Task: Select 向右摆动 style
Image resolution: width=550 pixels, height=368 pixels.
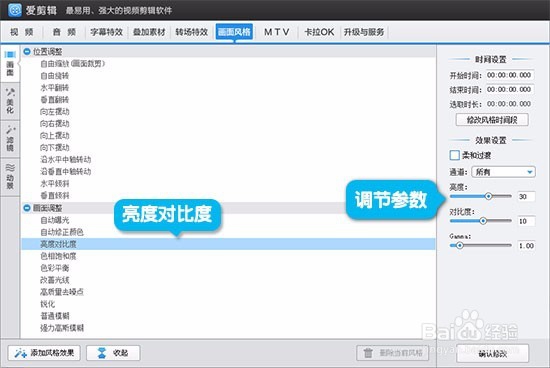Action: 54,123
